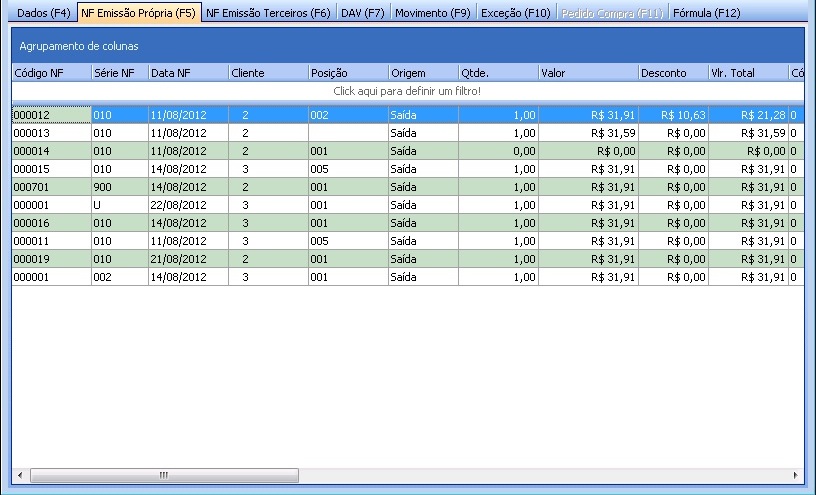Select the row with Código NF 000013
Viewport: 816px width, 495px height.
coord(50,133)
